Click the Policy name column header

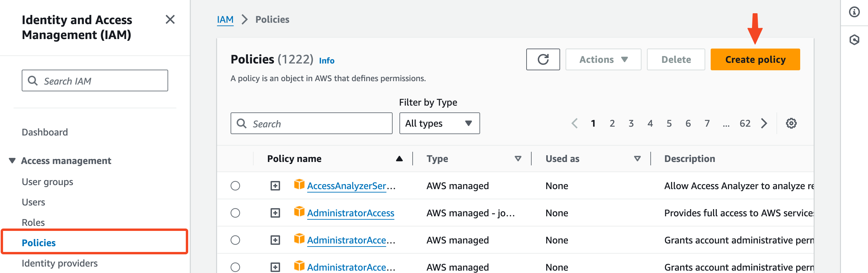(x=294, y=159)
